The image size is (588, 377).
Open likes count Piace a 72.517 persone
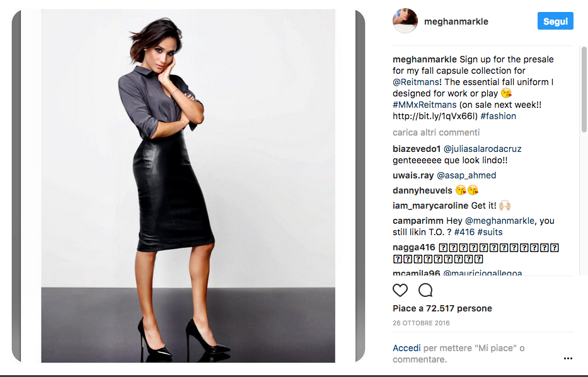(x=442, y=308)
